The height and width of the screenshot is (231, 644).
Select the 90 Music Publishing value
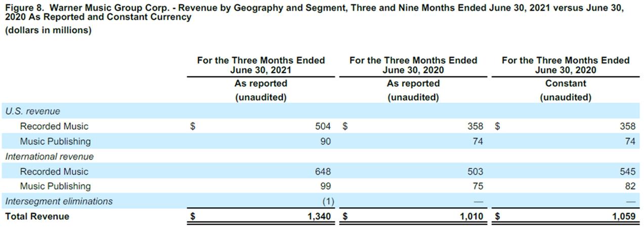(325, 142)
